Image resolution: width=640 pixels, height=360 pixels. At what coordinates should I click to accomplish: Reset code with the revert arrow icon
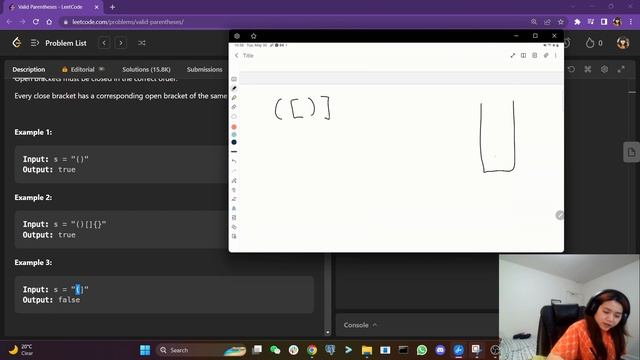point(571,69)
